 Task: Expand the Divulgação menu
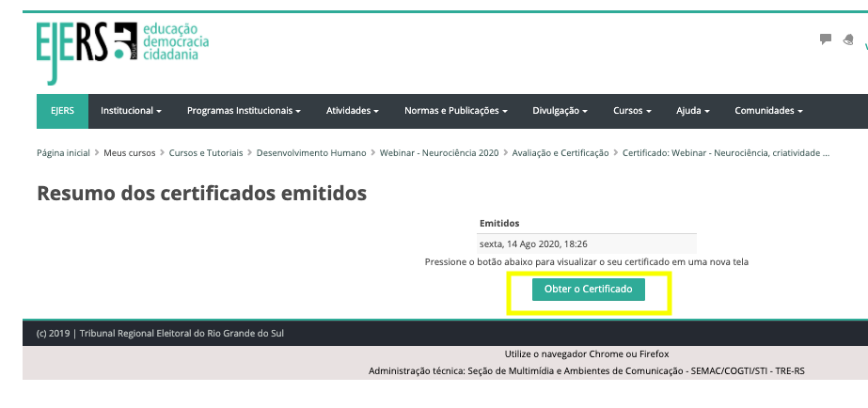click(x=560, y=111)
